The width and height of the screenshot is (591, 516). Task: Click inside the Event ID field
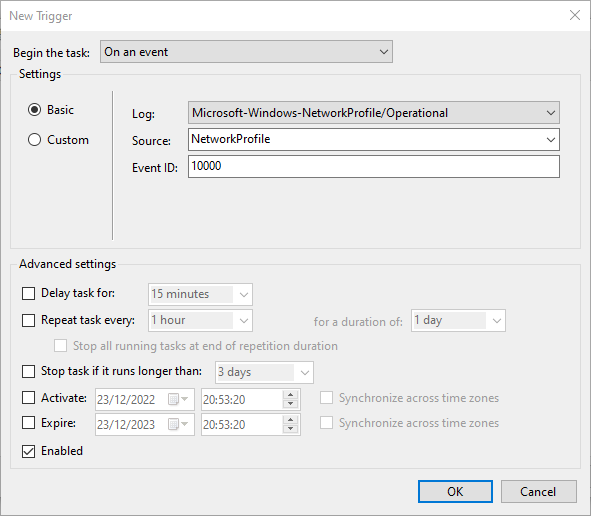tap(374, 167)
